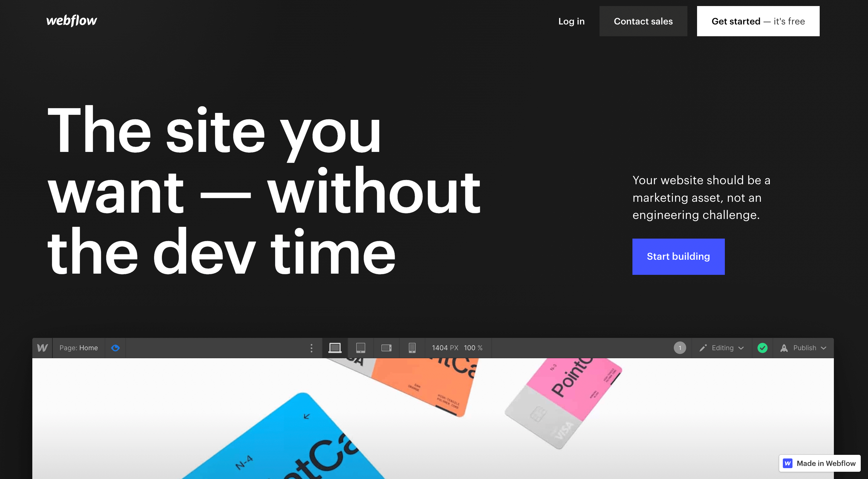The image size is (868, 479).
Task: Click the collaborator avatar indicator
Action: coord(680,348)
